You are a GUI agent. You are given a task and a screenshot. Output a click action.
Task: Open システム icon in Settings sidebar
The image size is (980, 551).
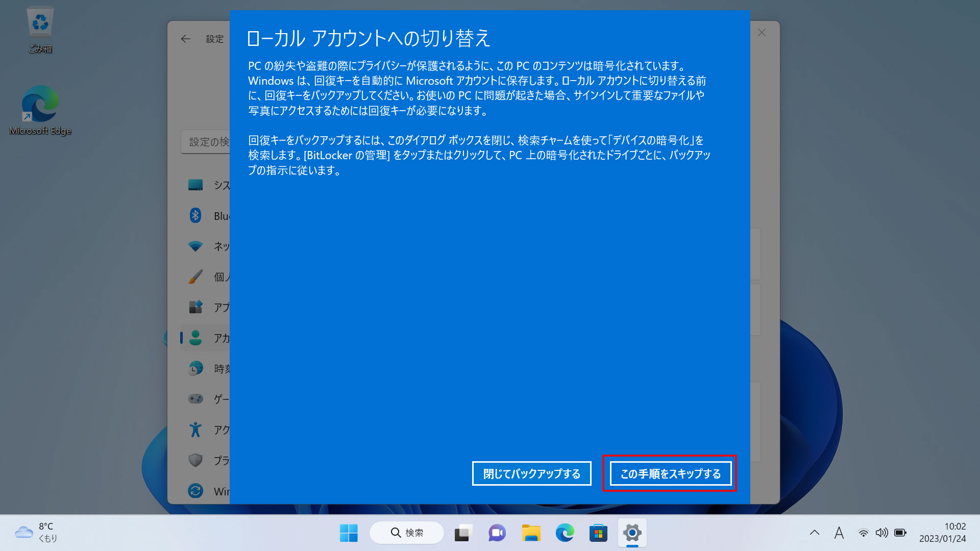pos(195,185)
